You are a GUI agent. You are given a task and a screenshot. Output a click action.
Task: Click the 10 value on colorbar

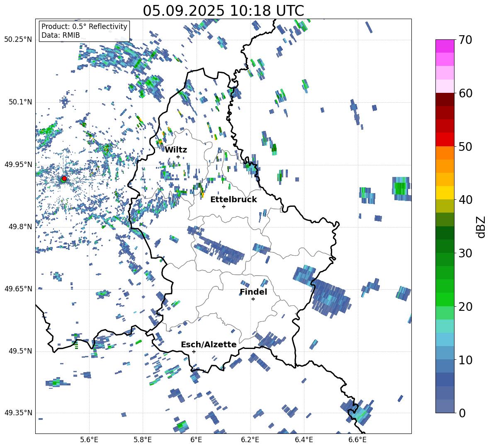pos(465,360)
